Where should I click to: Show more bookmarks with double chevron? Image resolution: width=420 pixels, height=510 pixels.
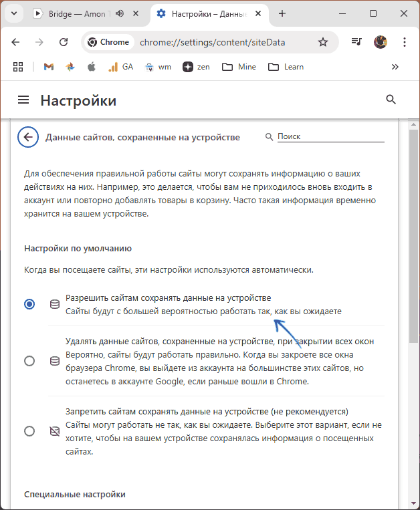pyautogui.click(x=395, y=67)
